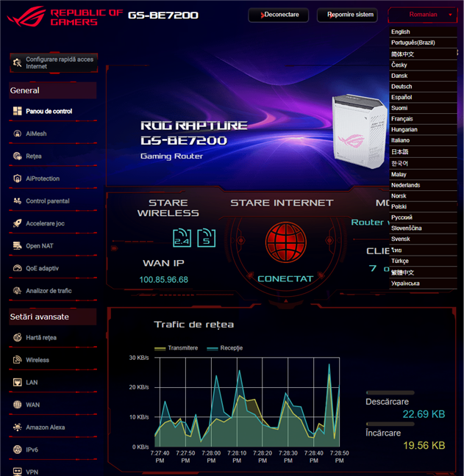
Task: Select Svensk language option
Action: pyautogui.click(x=423, y=239)
